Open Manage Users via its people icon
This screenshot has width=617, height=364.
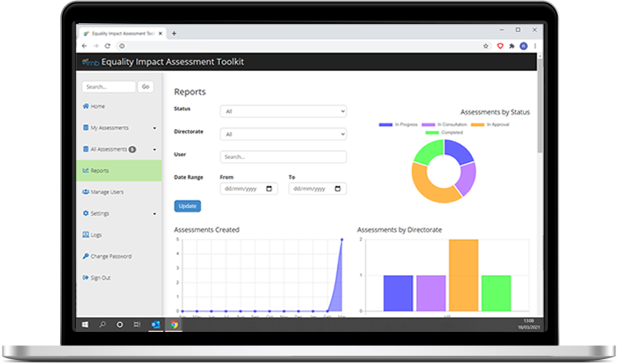86,192
